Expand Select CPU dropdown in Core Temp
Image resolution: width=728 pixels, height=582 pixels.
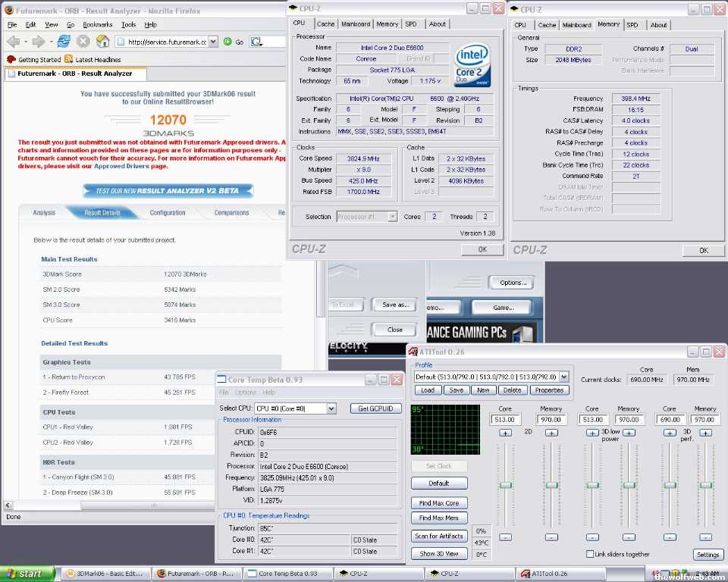coord(331,408)
